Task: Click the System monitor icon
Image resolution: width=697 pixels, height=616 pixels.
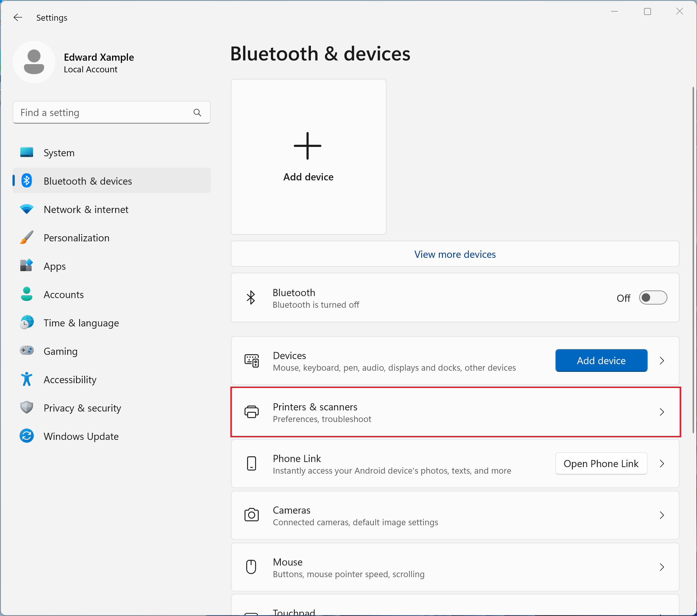Action: pos(27,152)
